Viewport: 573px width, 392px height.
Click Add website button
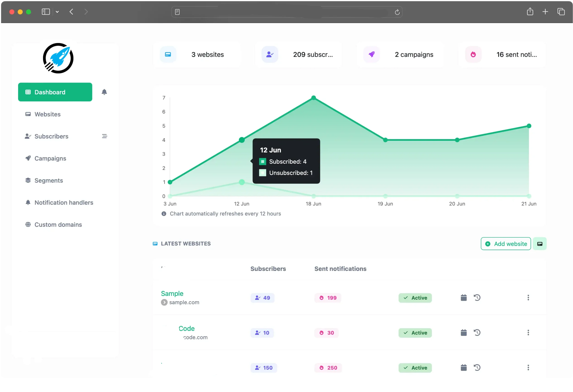(x=506, y=244)
